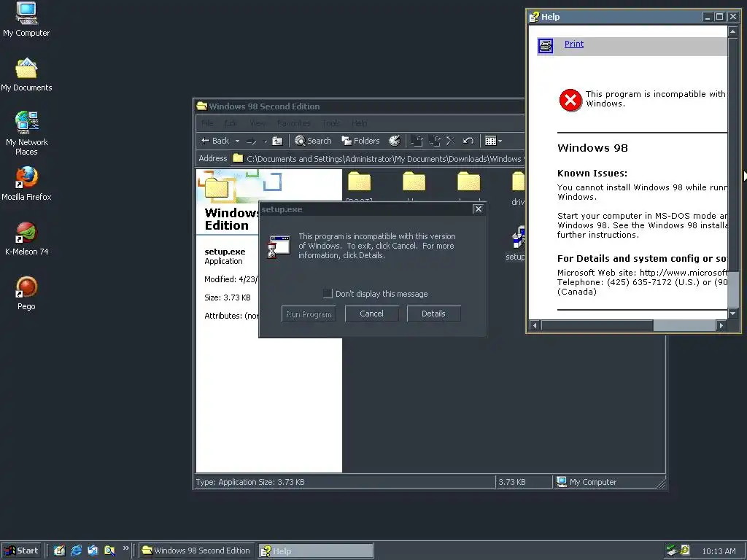Click the system tray clock
Image resolution: width=747 pixels, height=560 pixels.
tap(719, 551)
